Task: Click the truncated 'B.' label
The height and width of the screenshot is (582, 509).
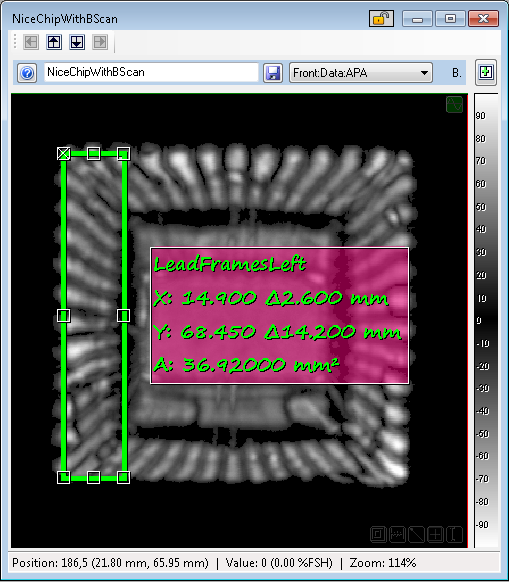Action: (x=457, y=73)
